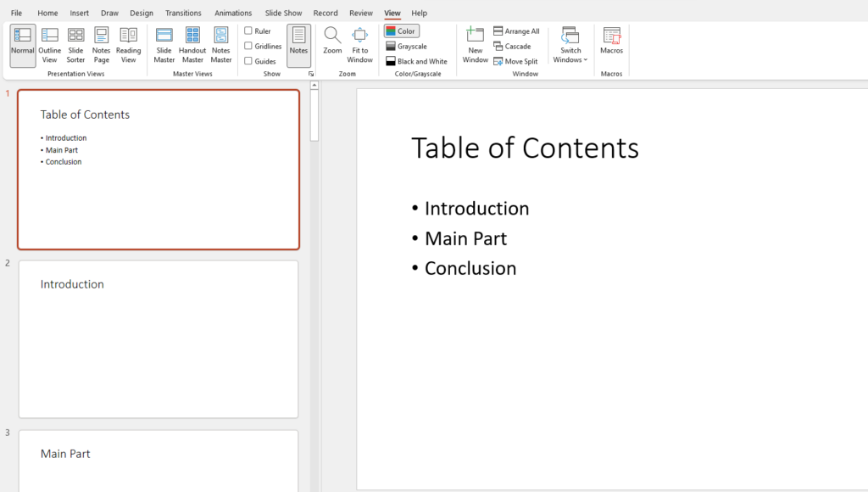Screen dimensions: 868x492
Task: Open the Transitions tab
Action: click(183, 14)
